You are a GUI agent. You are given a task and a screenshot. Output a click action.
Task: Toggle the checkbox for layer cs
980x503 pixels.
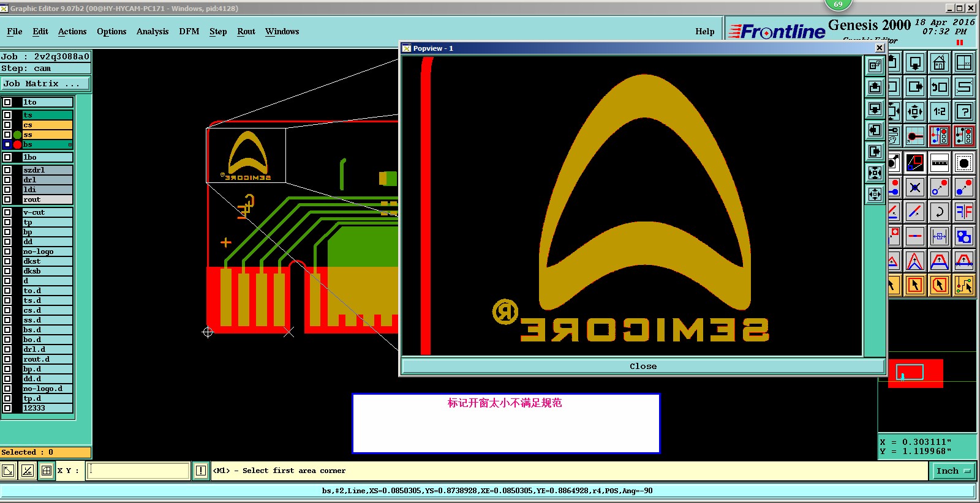click(7, 125)
